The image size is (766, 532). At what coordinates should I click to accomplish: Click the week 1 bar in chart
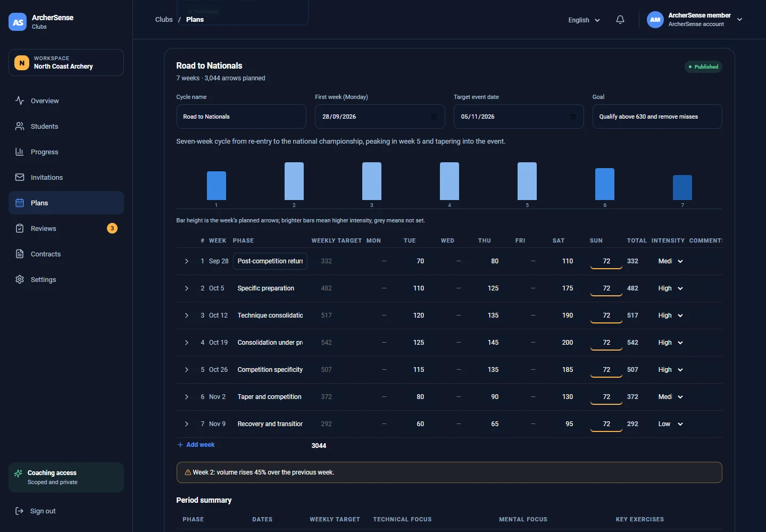click(217, 186)
